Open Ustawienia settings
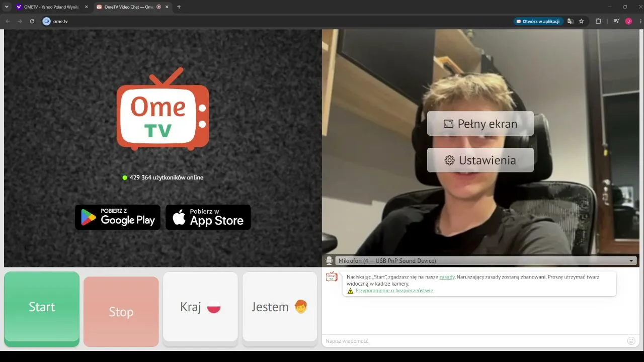 click(480, 160)
